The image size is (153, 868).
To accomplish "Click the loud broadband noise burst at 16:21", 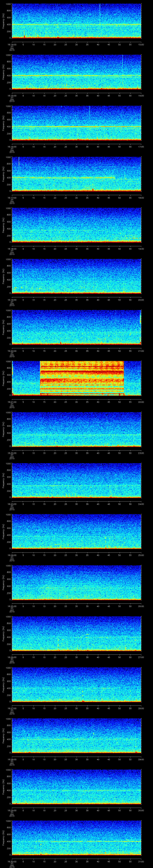I will point(82,378).
